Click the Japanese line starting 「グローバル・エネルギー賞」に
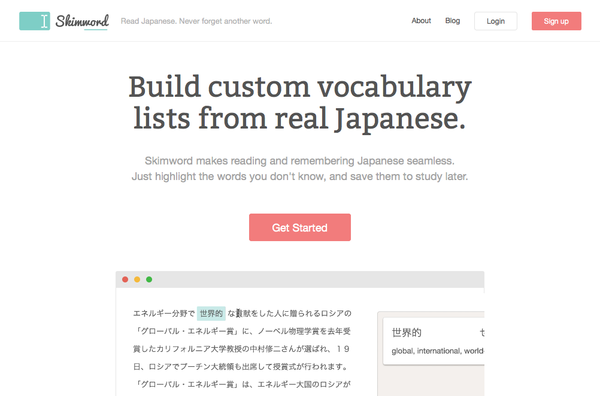 click(242, 331)
